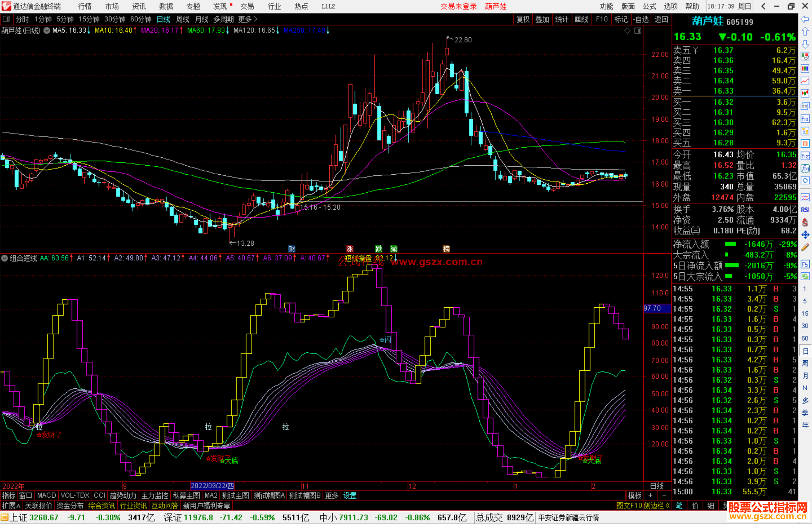Click the formula f(x) sidebar icon
This screenshot has height=524, width=812.
pyautogui.click(x=805, y=168)
